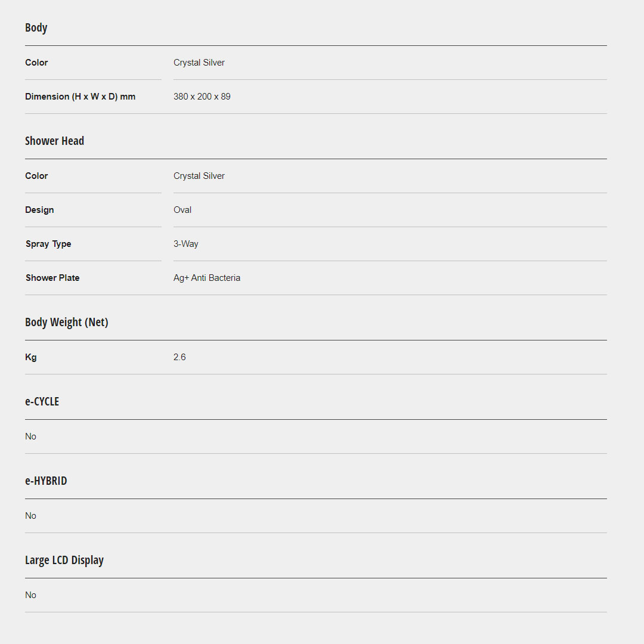The width and height of the screenshot is (644, 644).
Task: Click the Spray Type label
Action: pyautogui.click(x=48, y=244)
